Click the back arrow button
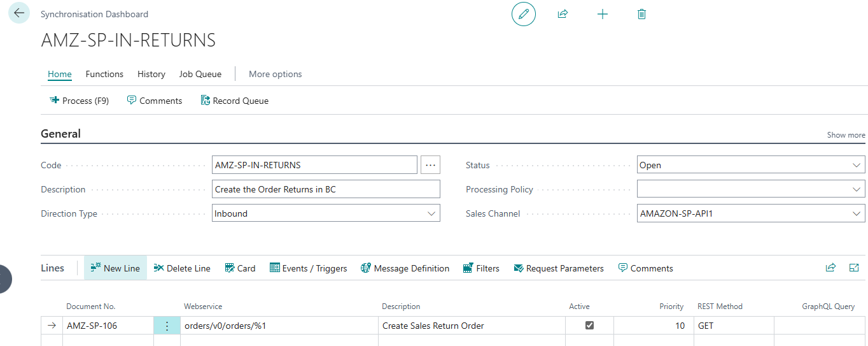This screenshot has width=868, height=346. coord(18,13)
